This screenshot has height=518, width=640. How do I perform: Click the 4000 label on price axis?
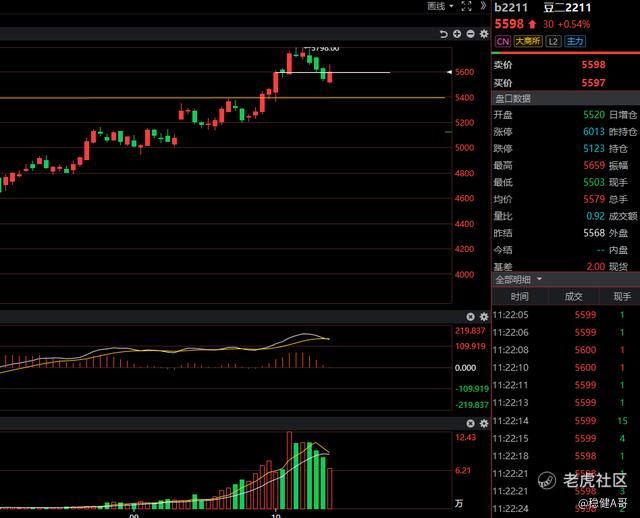click(464, 274)
